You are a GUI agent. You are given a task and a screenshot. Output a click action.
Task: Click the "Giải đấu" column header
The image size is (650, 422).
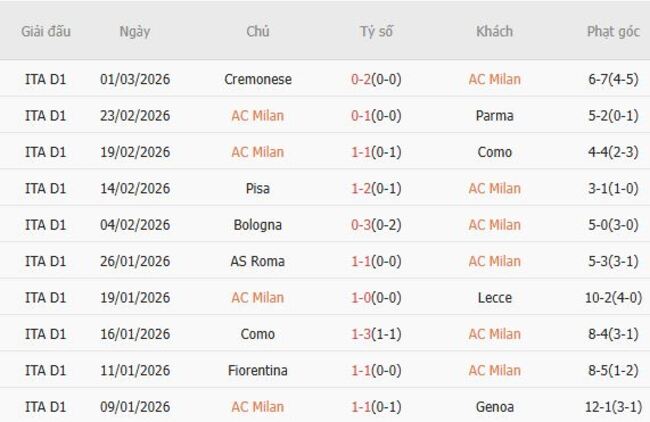click(x=45, y=31)
